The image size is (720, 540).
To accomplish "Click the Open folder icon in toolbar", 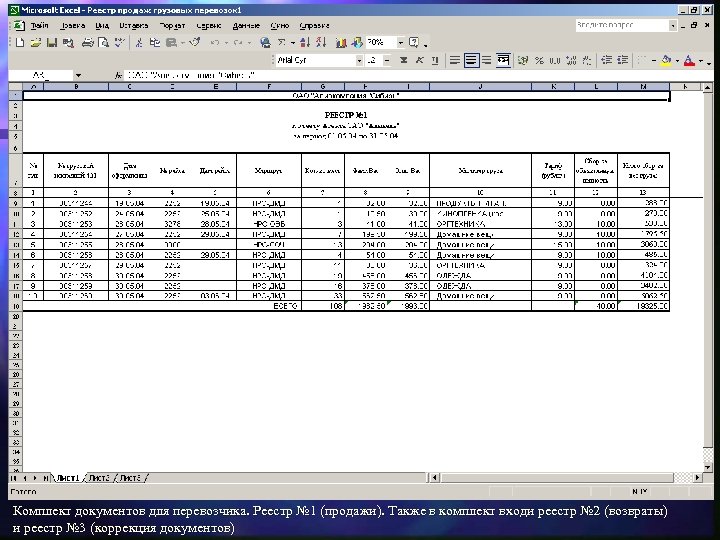I will tap(36, 43).
